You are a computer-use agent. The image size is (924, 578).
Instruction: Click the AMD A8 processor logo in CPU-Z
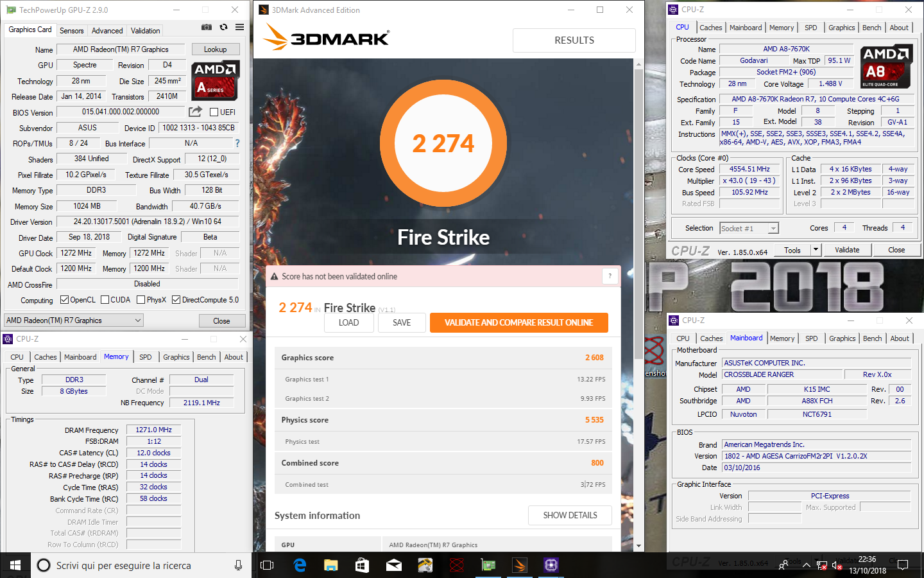[x=886, y=66]
